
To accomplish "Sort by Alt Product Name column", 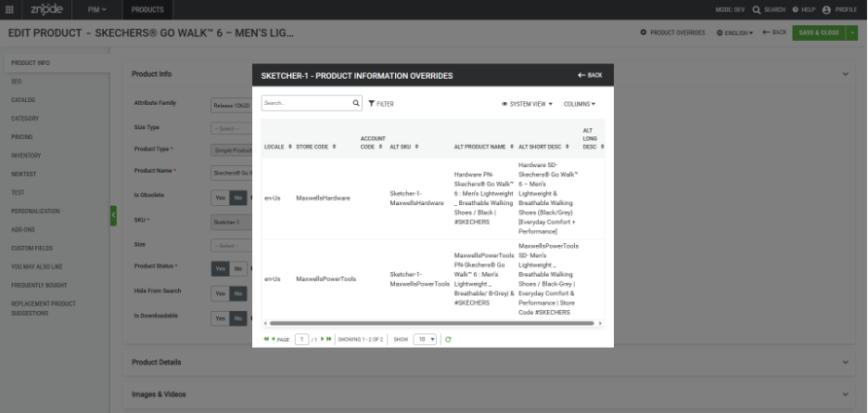I will tap(484, 147).
